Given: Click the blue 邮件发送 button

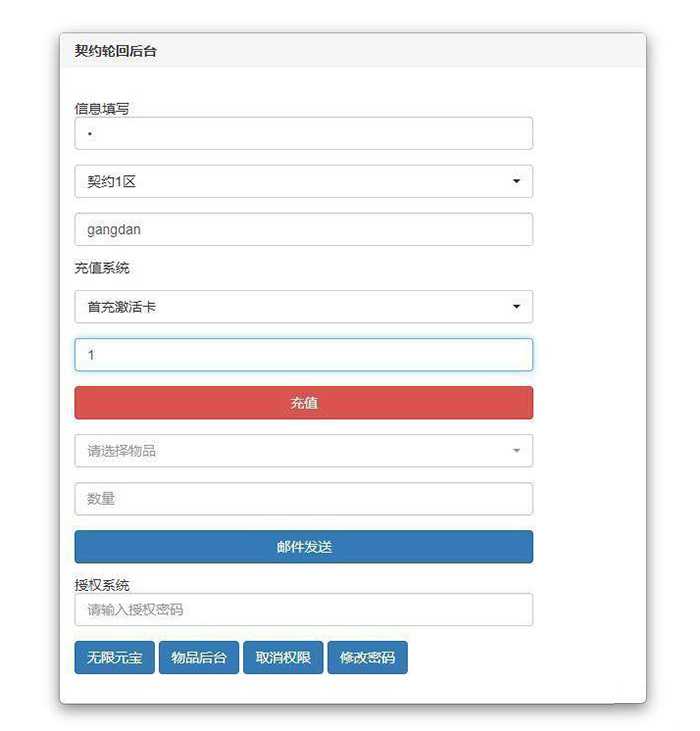Looking at the screenshot, I should point(303,547).
